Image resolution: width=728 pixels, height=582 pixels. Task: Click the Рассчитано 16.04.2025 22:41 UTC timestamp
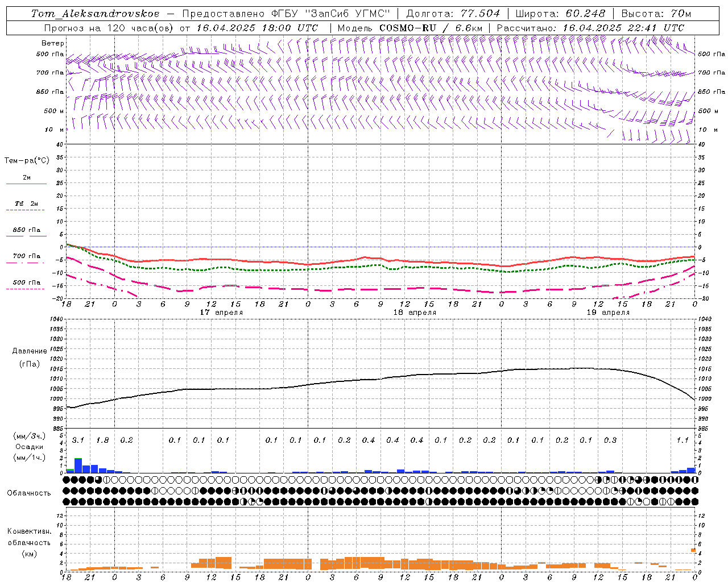[x=590, y=28]
